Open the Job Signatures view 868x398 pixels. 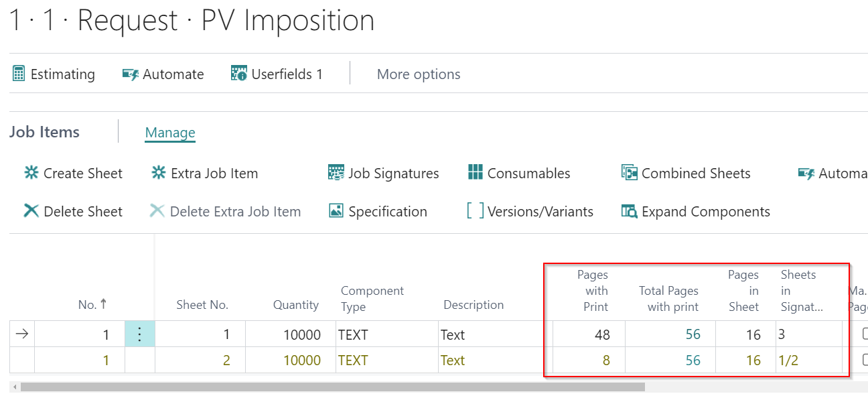[x=383, y=173]
